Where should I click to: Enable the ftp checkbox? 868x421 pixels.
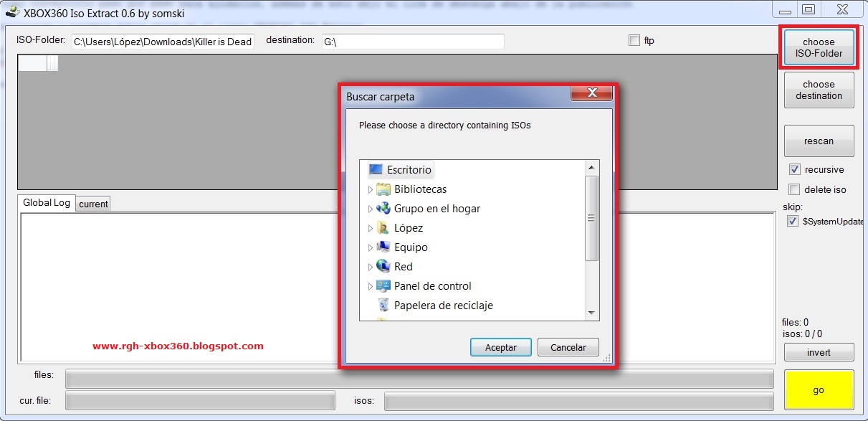tap(634, 41)
